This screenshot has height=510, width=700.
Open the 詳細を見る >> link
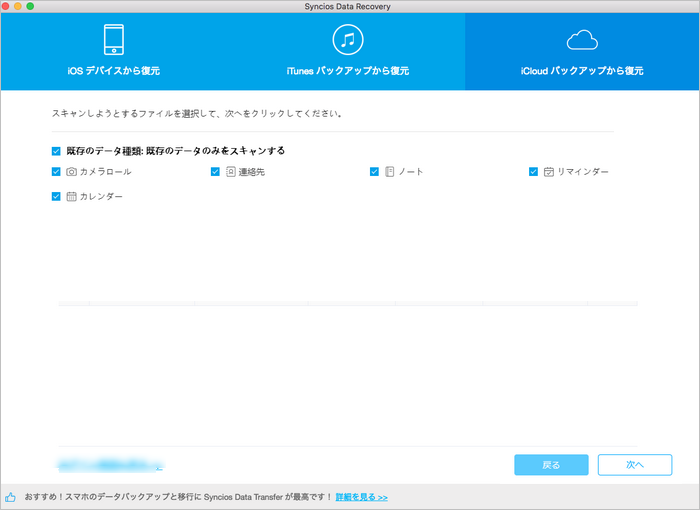pyautogui.click(x=361, y=497)
